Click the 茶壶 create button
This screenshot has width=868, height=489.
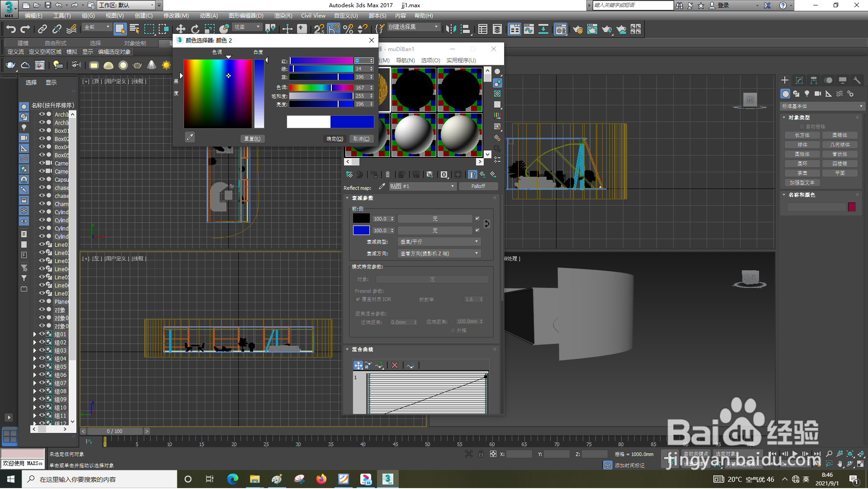click(x=802, y=173)
